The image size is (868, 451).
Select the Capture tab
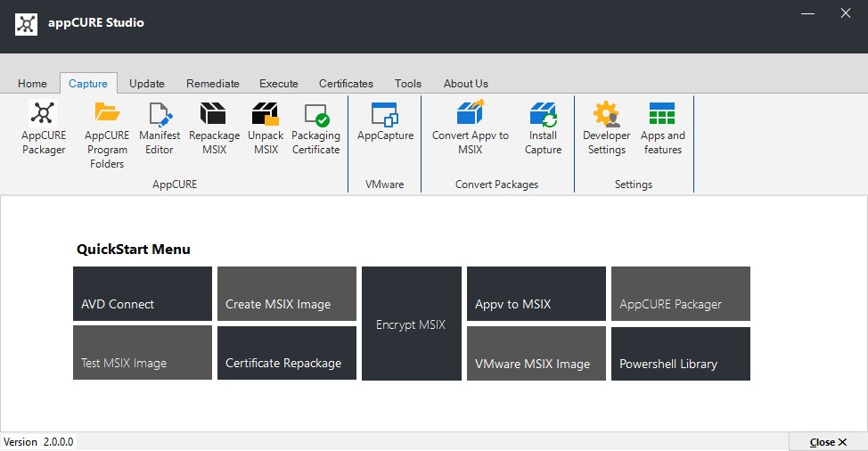click(88, 84)
